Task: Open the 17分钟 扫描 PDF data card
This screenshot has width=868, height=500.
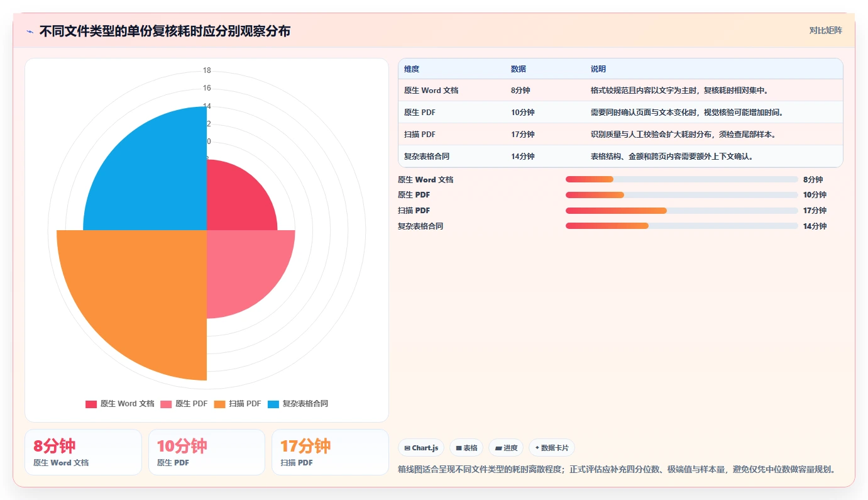Action: pos(330,452)
